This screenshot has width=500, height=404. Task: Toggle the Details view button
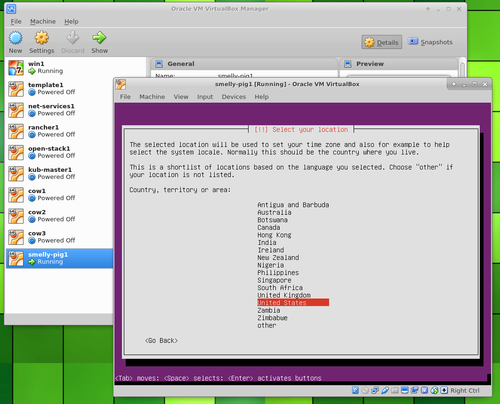pos(382,42)
